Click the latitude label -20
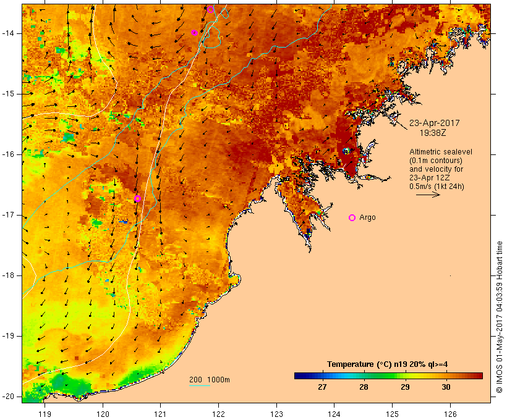This screenshot has height=420, width=507. (8, 397)
